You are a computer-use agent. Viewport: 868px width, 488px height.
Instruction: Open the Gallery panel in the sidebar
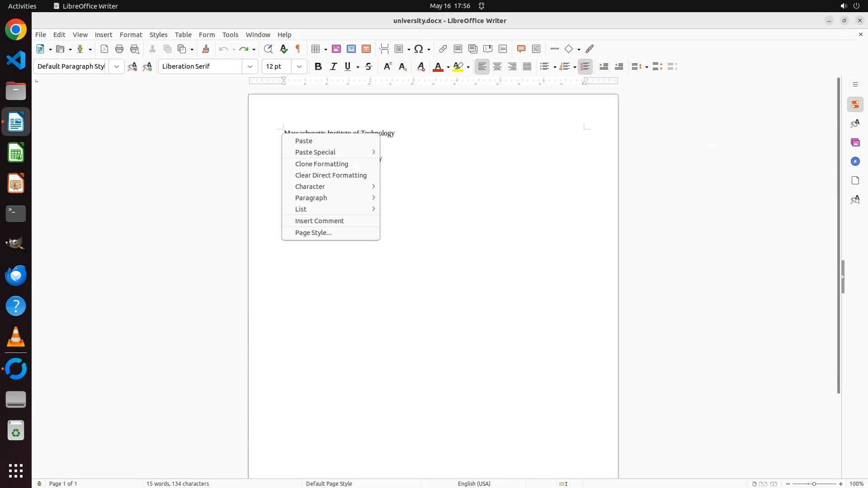(855, 143)
